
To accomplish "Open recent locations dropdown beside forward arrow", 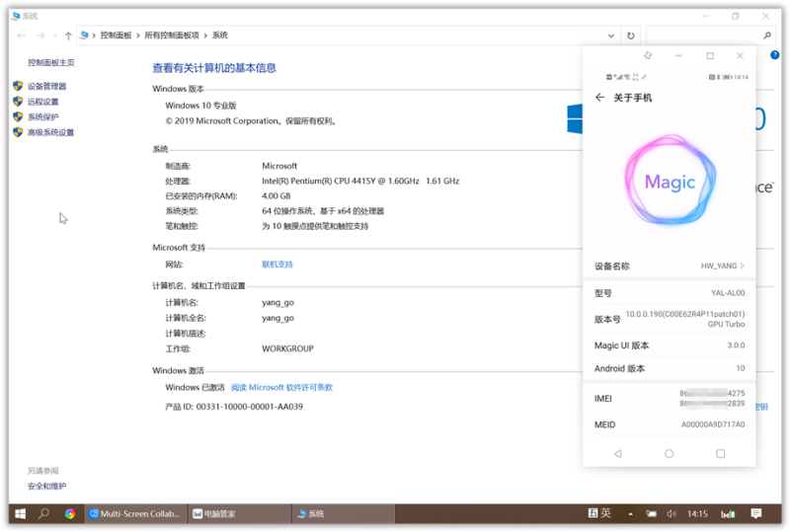I will click(x=55, y=36).
